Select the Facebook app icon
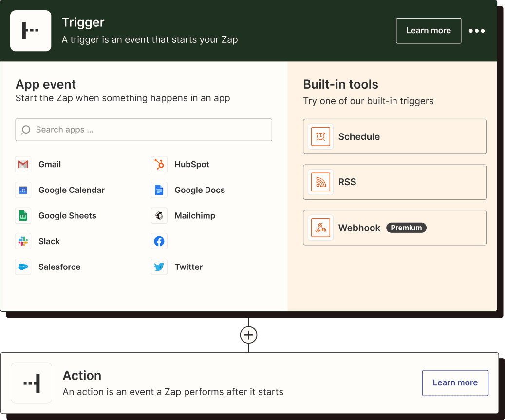The height and width of the screenshot is (420, 505). [159, 241]
